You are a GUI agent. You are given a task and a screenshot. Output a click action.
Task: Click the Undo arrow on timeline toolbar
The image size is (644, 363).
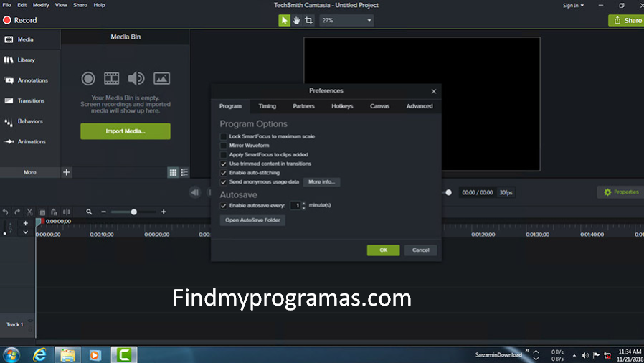tap(5, 212)
